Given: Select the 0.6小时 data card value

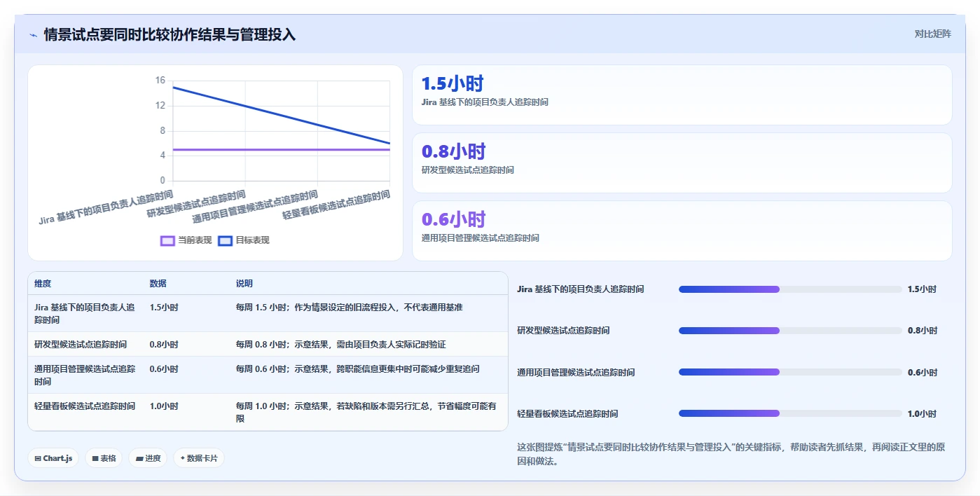Looking at the screenshot, I should pyautogui.click(x=453, y=219).
